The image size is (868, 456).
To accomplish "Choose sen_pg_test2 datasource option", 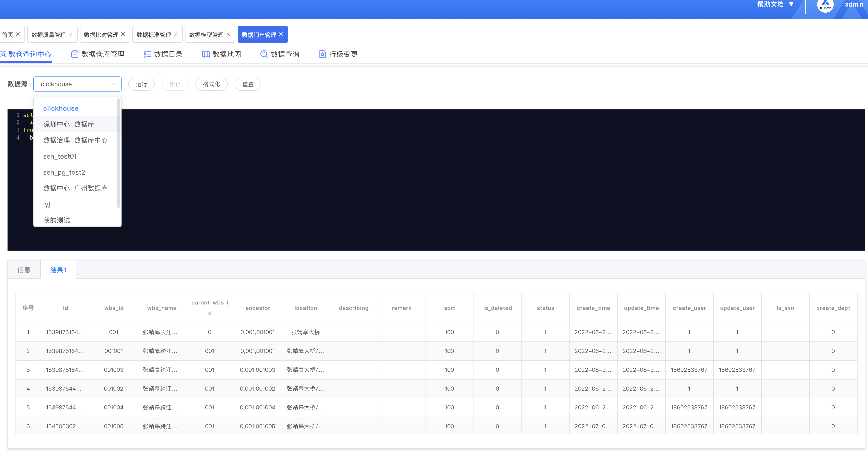I will [x=64, y=172].
